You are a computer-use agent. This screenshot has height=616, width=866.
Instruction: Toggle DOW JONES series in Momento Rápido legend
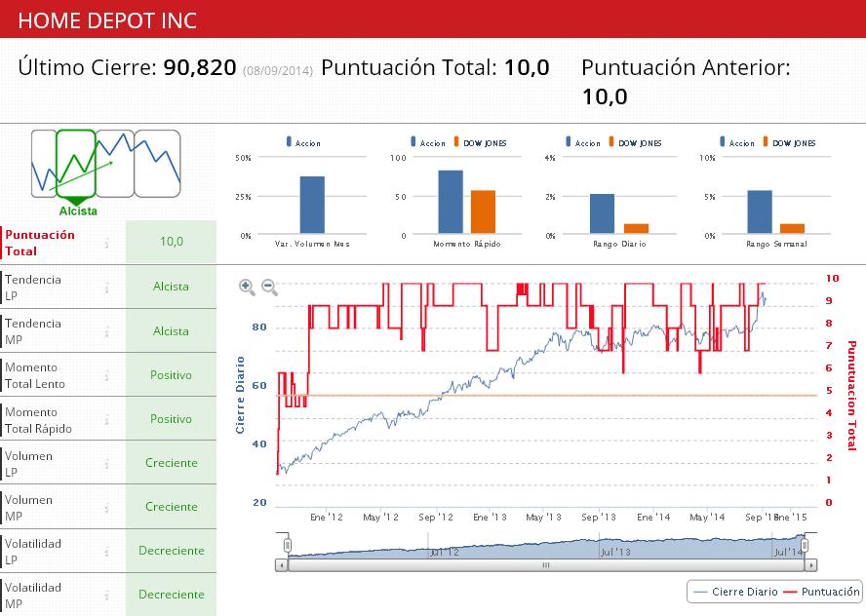(x=480, y=142)
